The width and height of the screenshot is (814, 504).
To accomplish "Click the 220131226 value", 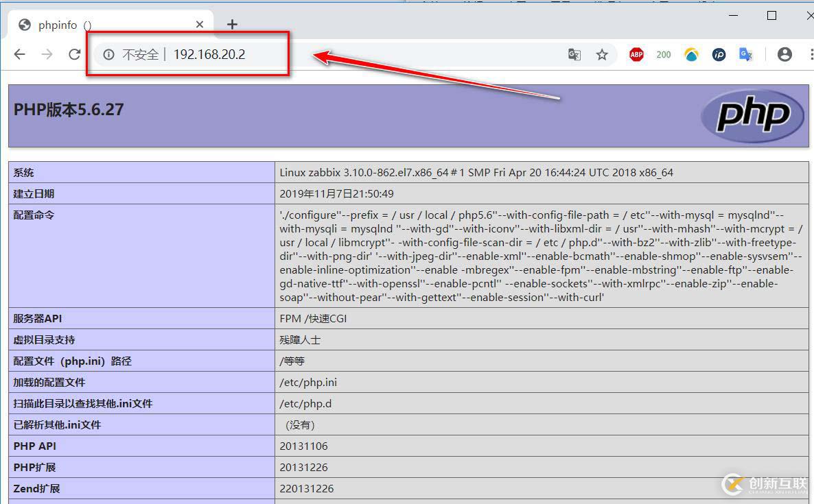I will coord(307,489).
